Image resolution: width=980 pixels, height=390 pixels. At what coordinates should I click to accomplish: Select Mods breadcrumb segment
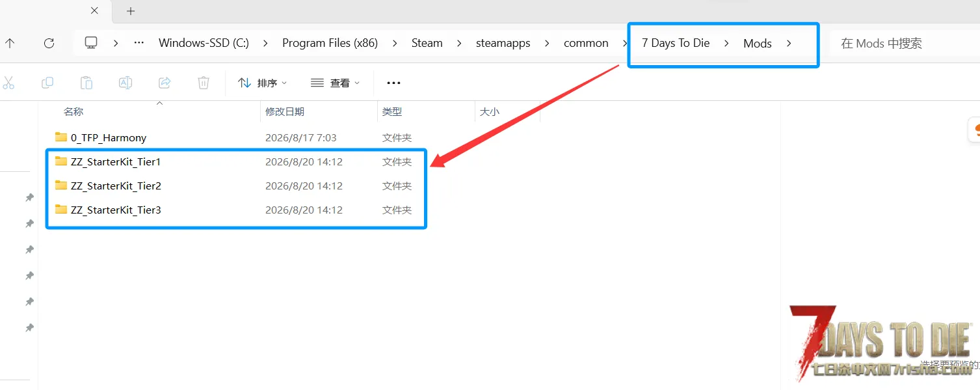(x=758, y=44)
